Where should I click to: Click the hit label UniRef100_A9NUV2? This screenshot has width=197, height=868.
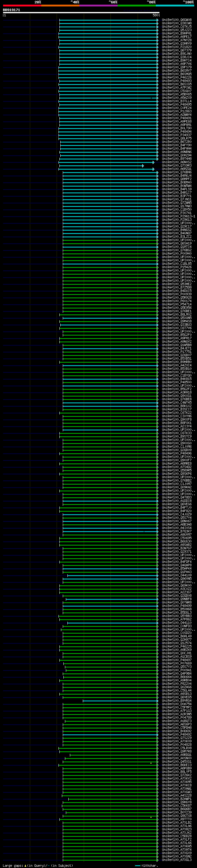(x=177, y=342)
